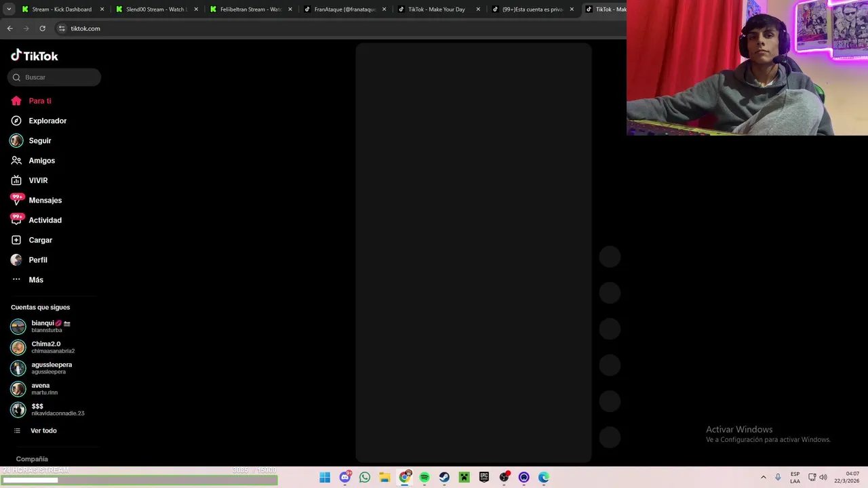Switch to Stream - Kick Dashboard tab
Image resolution: width=868 pixels, height=488 pixels.
click(x=62, y=9)
